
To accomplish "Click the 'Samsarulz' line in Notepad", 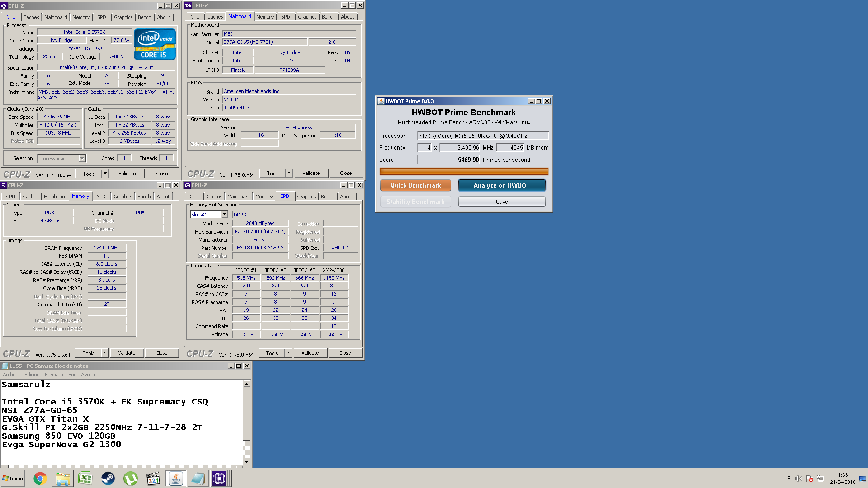I will pos(26,385).
